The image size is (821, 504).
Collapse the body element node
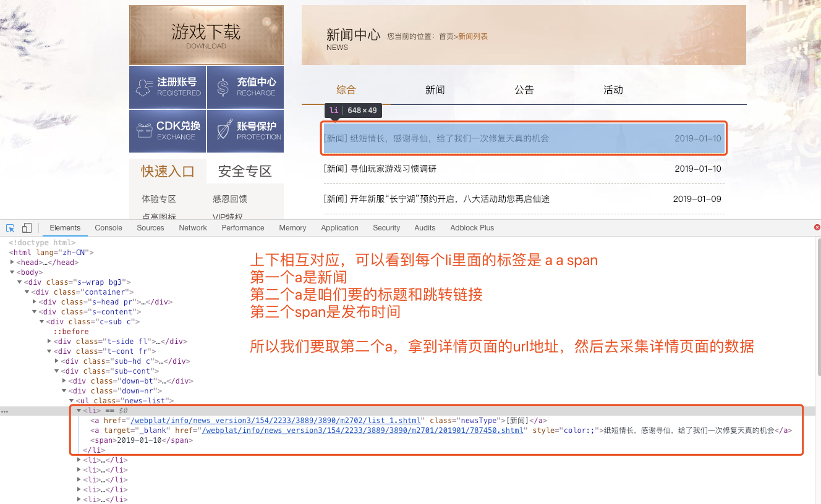[12, 272]
